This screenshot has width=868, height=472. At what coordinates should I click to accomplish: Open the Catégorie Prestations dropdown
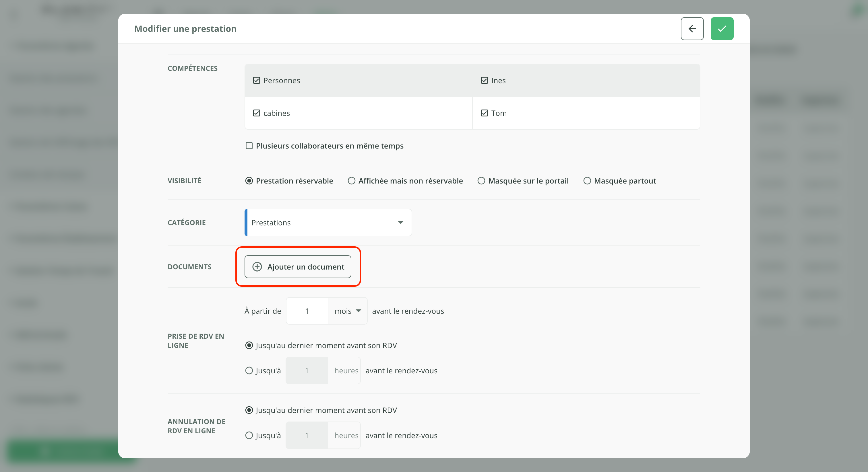(328, 223)
